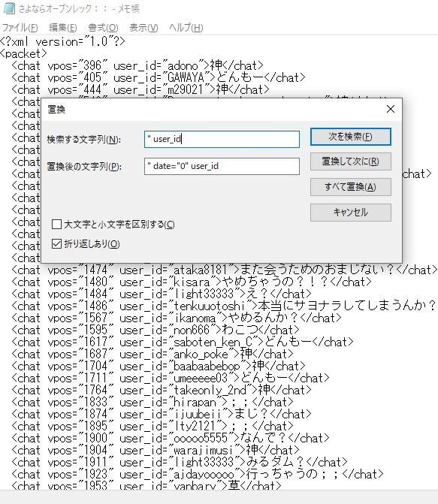The image size is (438, 504).
Task: Click the すべて置換(A) button
Action: point(351,187)
